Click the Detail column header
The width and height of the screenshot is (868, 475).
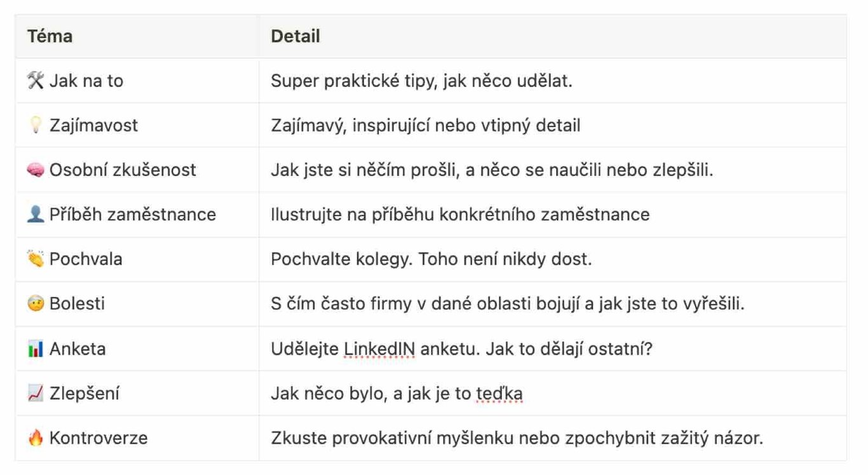tap(295, 36)
